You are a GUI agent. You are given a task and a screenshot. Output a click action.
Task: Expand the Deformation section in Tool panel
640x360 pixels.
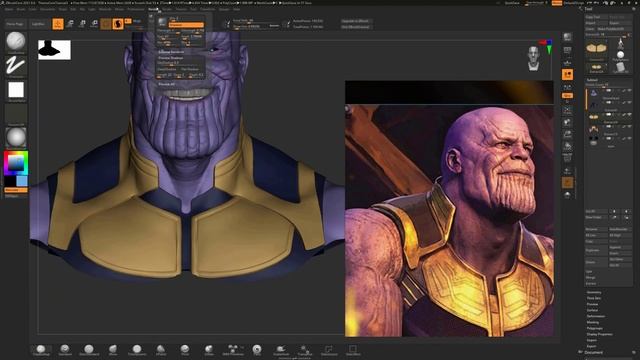[x=596, y=316]
